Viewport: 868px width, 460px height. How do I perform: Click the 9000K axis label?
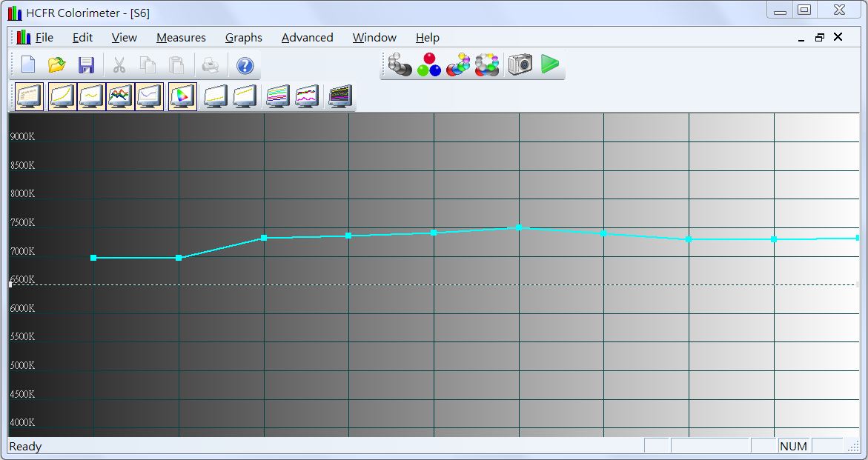[23, 136]
